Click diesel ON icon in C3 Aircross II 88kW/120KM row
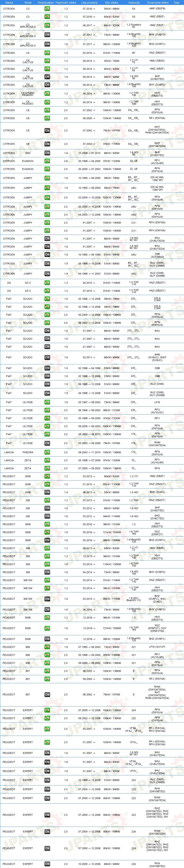 (x=47, y=44)
